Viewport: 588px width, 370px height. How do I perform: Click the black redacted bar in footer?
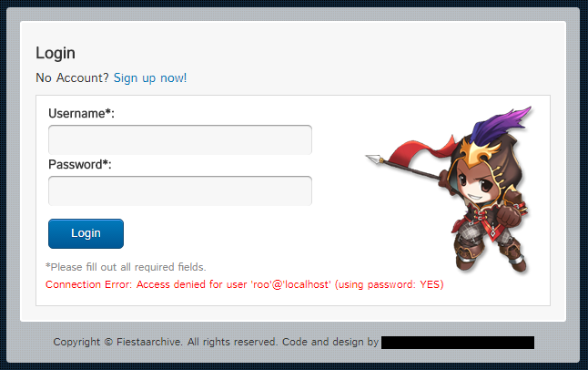(x=458, y=343)
